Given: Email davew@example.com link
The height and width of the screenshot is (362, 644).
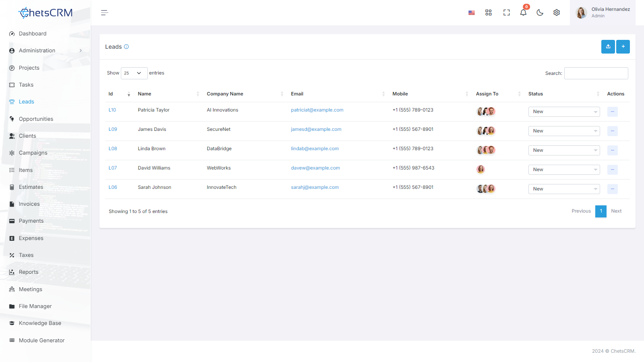Looking at the screenshot, I should 315,168.
